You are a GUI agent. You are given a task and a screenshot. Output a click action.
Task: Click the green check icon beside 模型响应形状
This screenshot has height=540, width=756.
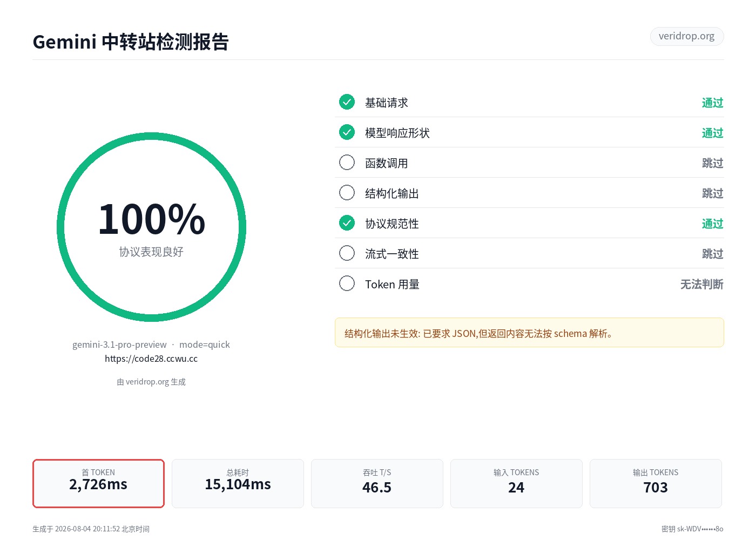(x=347, y=132)
